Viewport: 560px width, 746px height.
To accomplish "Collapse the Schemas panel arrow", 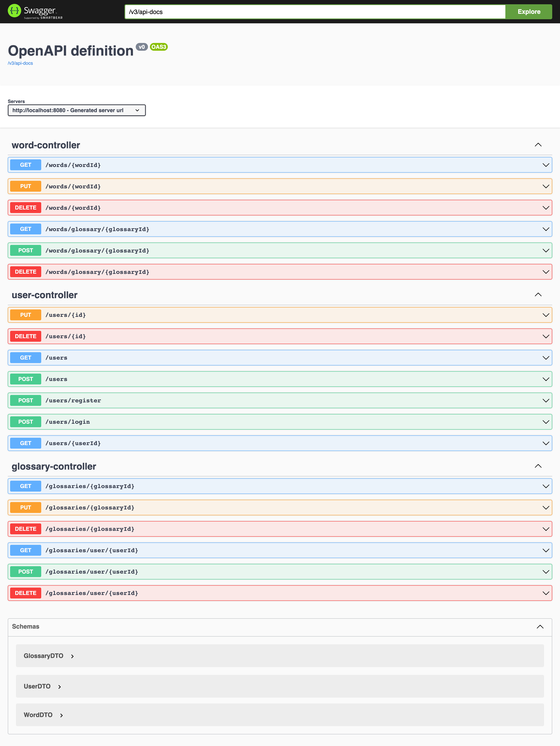I will coord(540,627).
